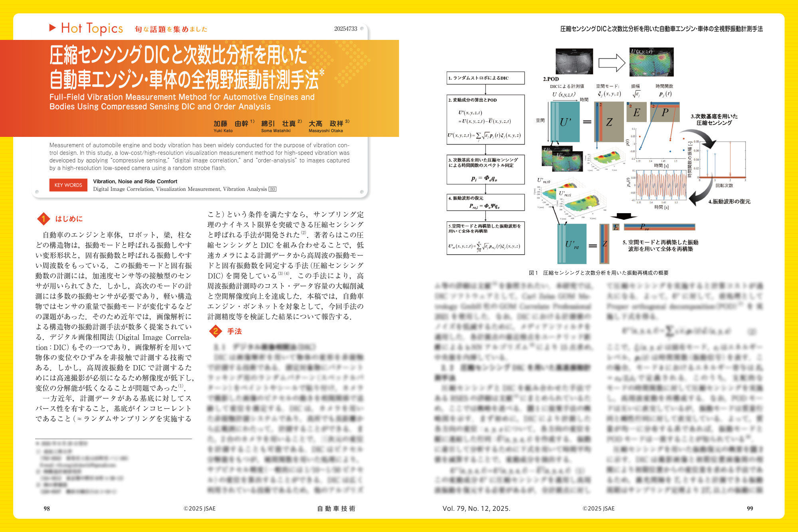This screenshot has width=798, height=532.
Task: Click the figure caption 図1 text
Action: pos(598,273)
